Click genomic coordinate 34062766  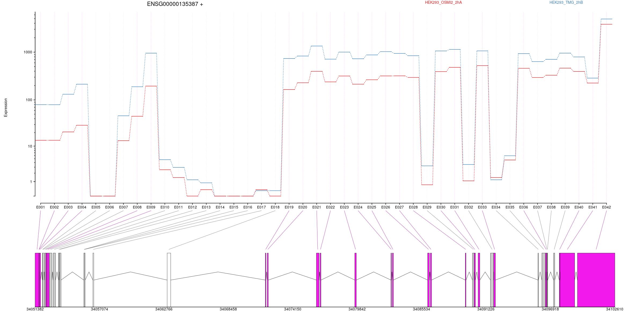(164, 309)
